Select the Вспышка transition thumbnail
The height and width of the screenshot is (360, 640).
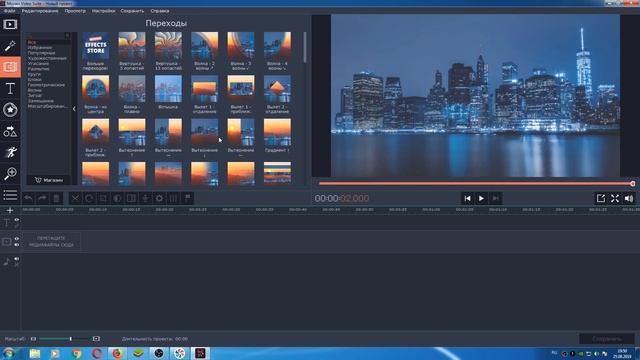click(x=168, y=89)
